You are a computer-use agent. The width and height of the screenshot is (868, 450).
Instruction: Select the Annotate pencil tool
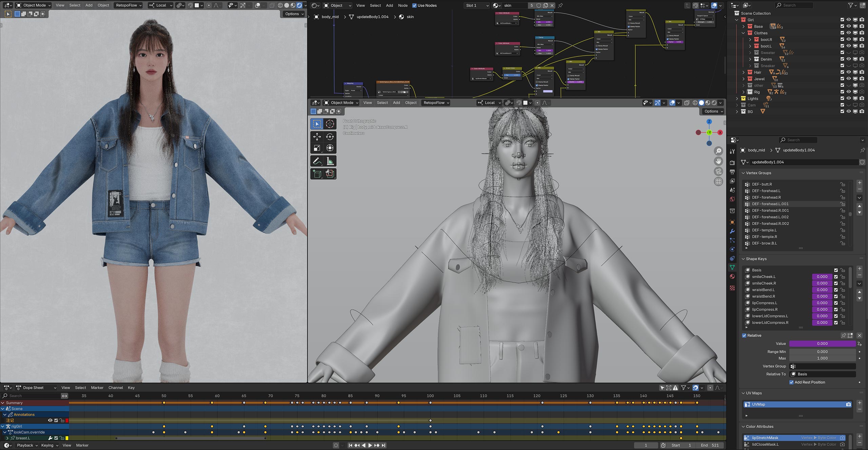317,161
